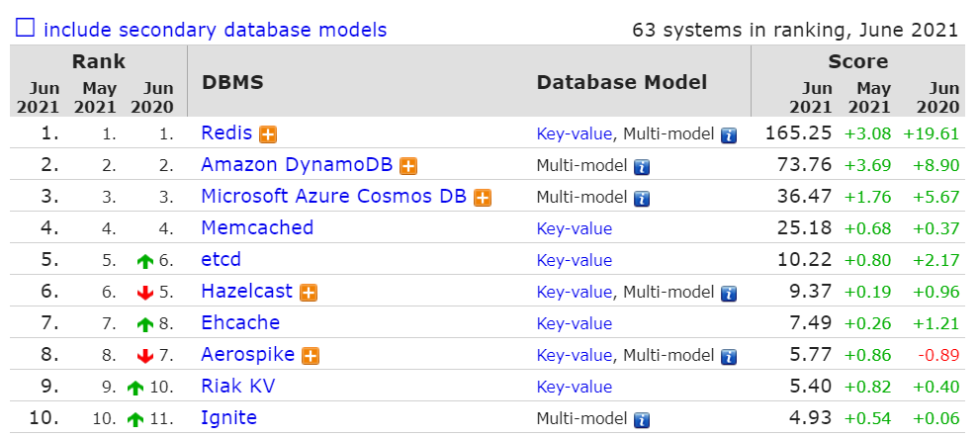
Task: Select Redis yearly change +19.61
Action: [x=932, y=133]
